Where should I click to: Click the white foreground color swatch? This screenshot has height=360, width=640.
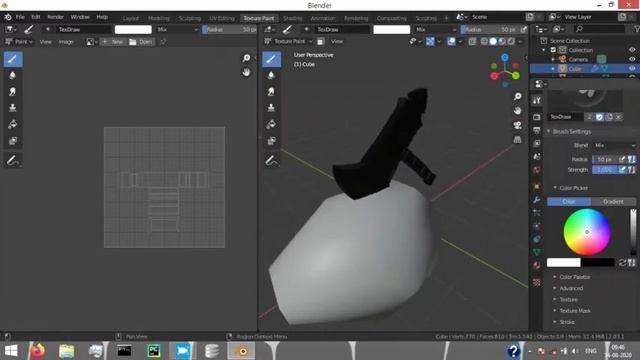564,262
